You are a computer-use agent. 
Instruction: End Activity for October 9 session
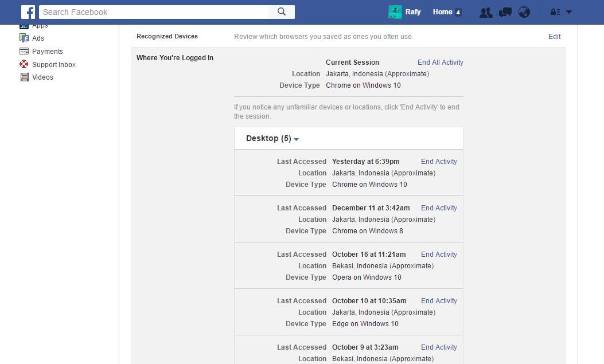pos(439,347)
